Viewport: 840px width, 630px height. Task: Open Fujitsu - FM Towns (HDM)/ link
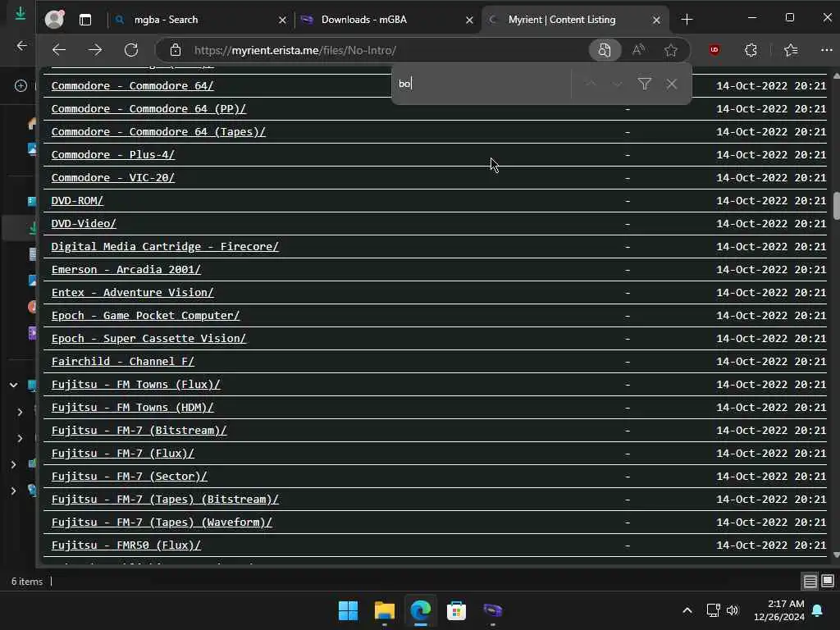[132, 409]
